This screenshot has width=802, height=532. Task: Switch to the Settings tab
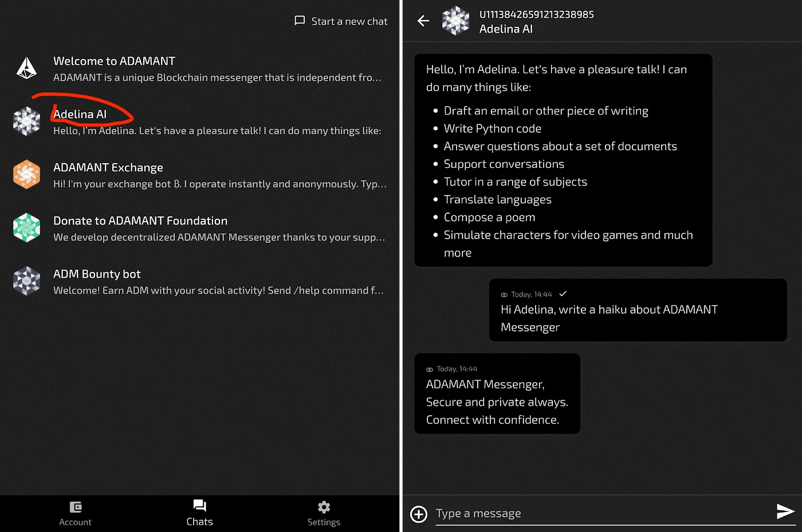(324, 514)
